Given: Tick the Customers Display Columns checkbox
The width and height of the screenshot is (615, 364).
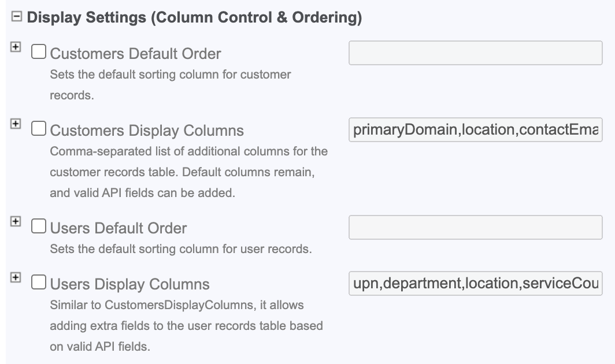Looking at the screenshot, I should pyautogui.click(x=39, y=129).
